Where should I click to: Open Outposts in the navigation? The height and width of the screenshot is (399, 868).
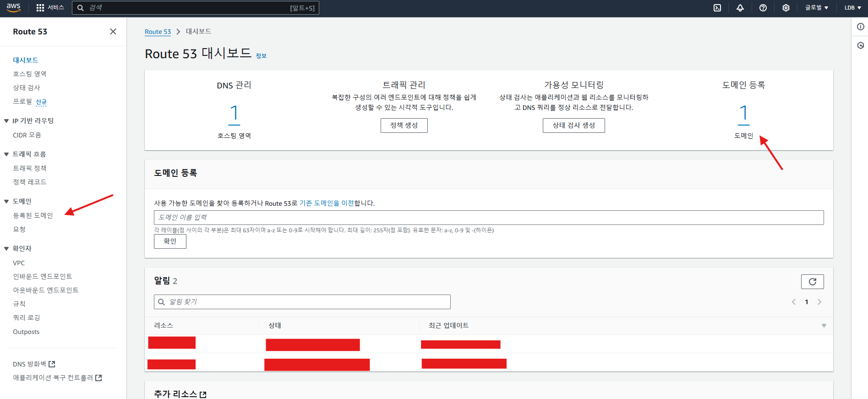point(26,332)
